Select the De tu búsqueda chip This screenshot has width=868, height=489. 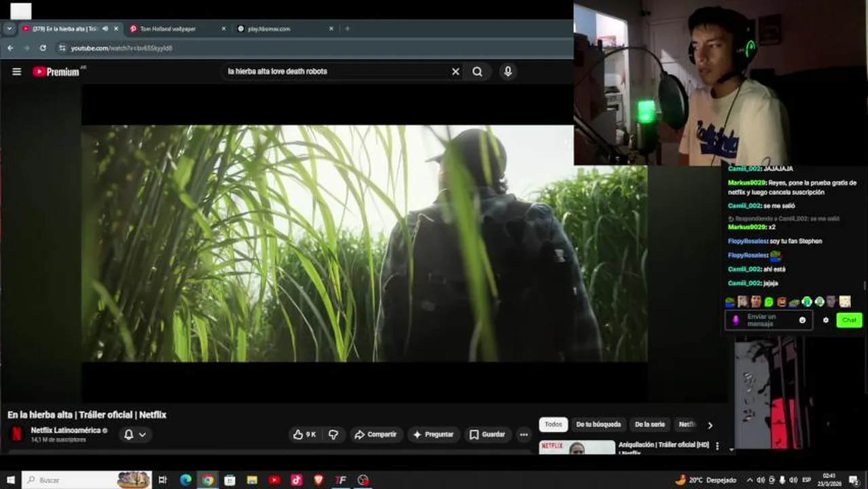click(598, 424)
